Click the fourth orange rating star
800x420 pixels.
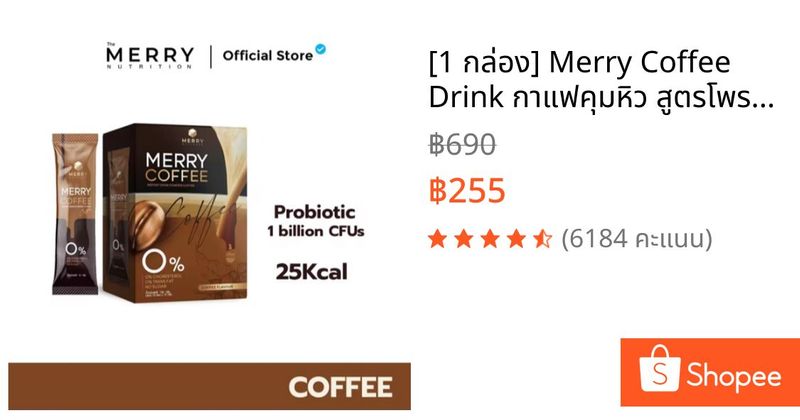516,238
